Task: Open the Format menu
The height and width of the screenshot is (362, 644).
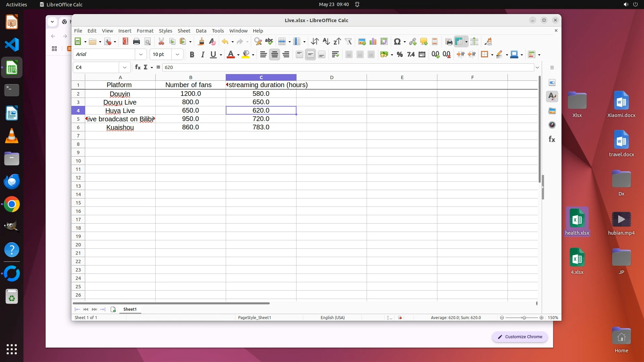Action: pos(145,31)
